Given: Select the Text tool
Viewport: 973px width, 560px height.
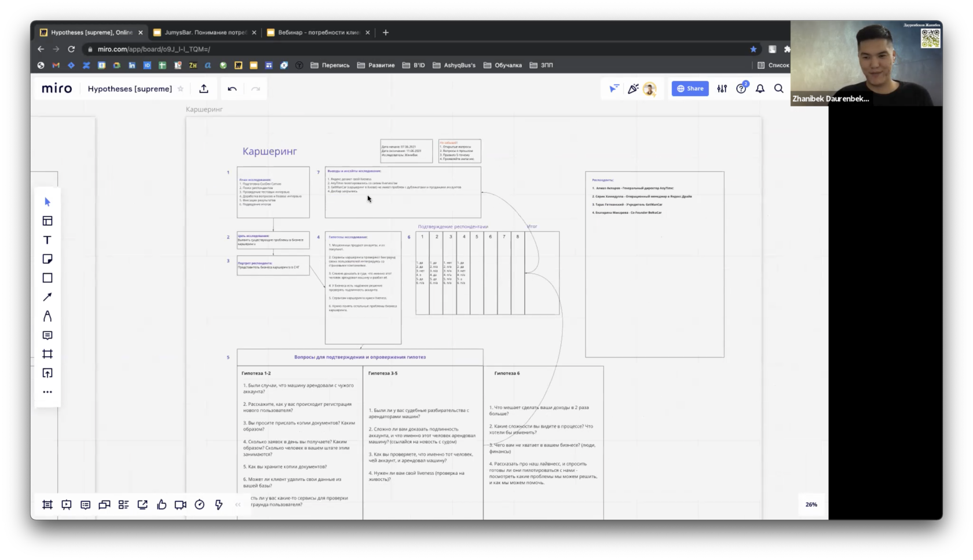Looking at the screenshot, I should 47,240.
